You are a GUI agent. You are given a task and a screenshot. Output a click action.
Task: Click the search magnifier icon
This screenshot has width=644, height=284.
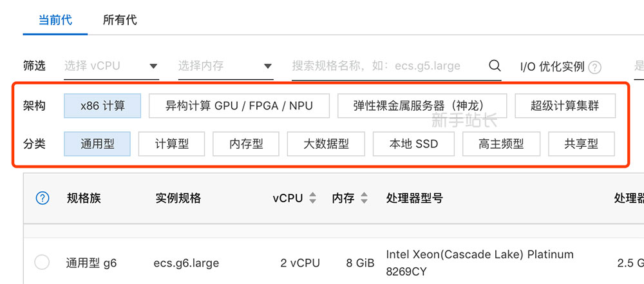[x=495, y=65]
